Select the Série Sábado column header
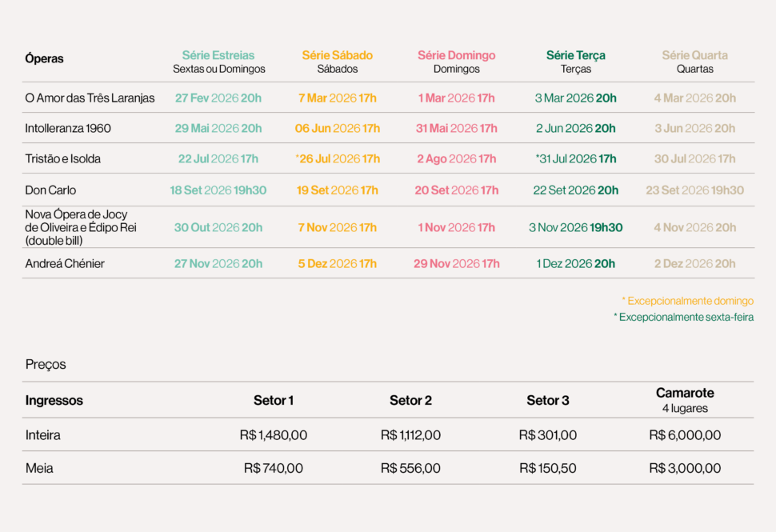Screen dimensions: 776x532 (337, 55)
